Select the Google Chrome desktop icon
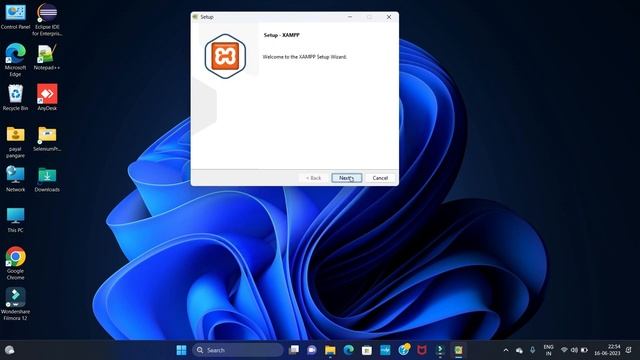The height and width of the screenshot is (360, 640). click(16, 263)
